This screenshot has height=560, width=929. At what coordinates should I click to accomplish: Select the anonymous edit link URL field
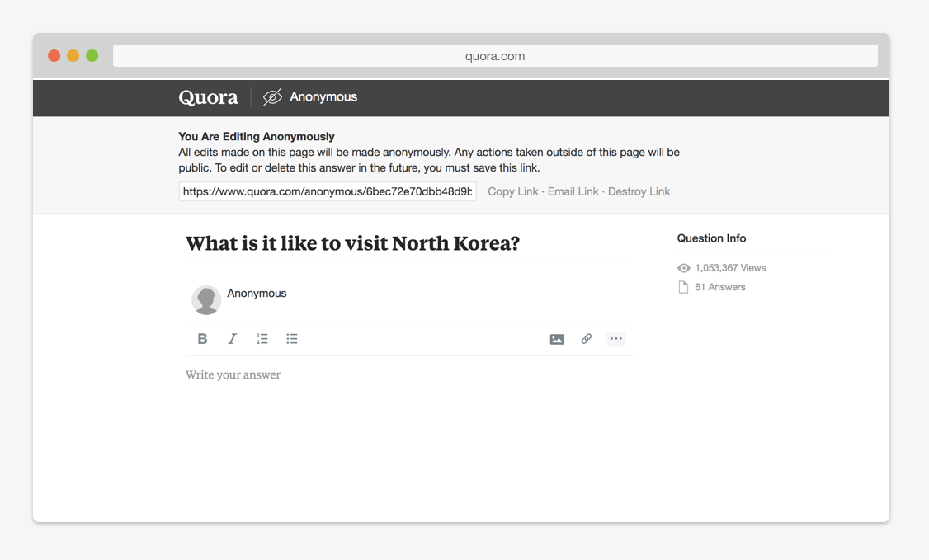click(x=328, y=191)
